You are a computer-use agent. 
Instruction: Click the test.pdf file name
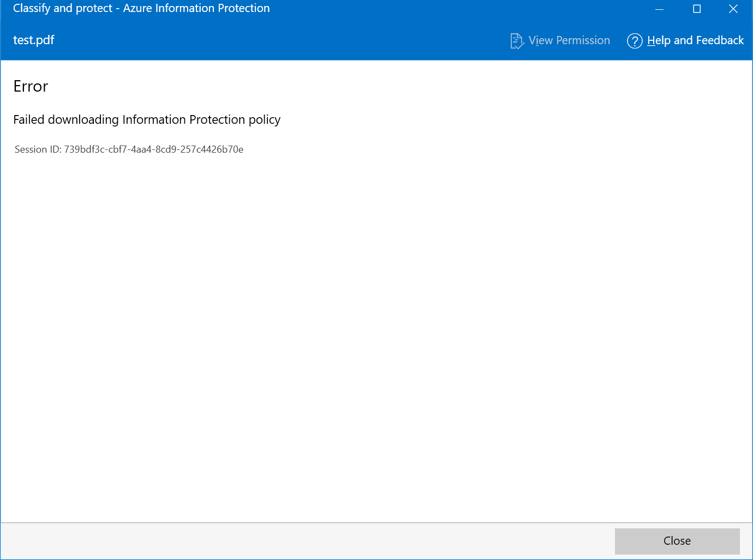click(x=34, y=40)
